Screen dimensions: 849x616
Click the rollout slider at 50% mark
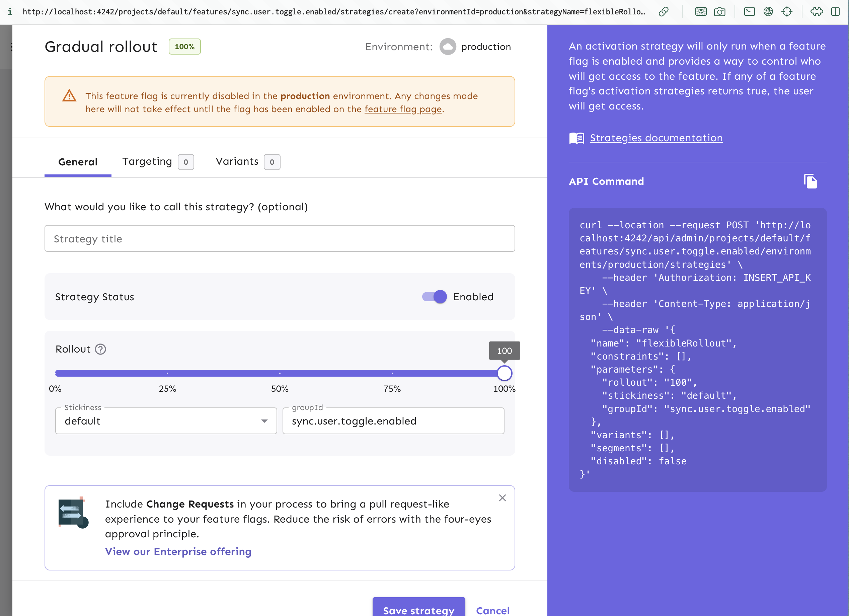280,373
